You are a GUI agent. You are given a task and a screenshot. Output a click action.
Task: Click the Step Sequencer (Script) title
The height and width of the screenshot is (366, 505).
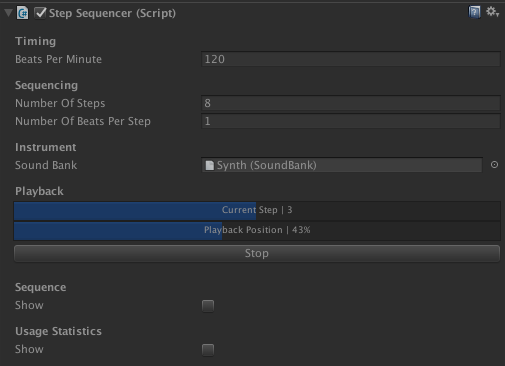point(112,13)
